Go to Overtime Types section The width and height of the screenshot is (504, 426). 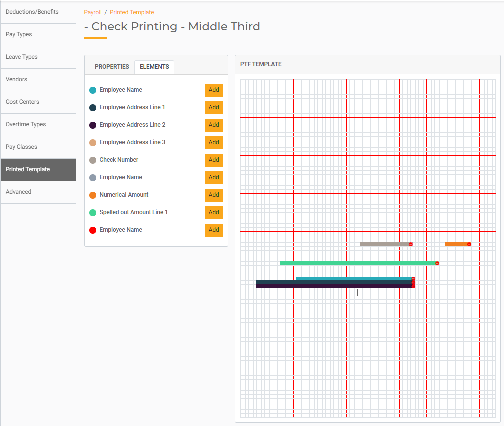(38, 124)
